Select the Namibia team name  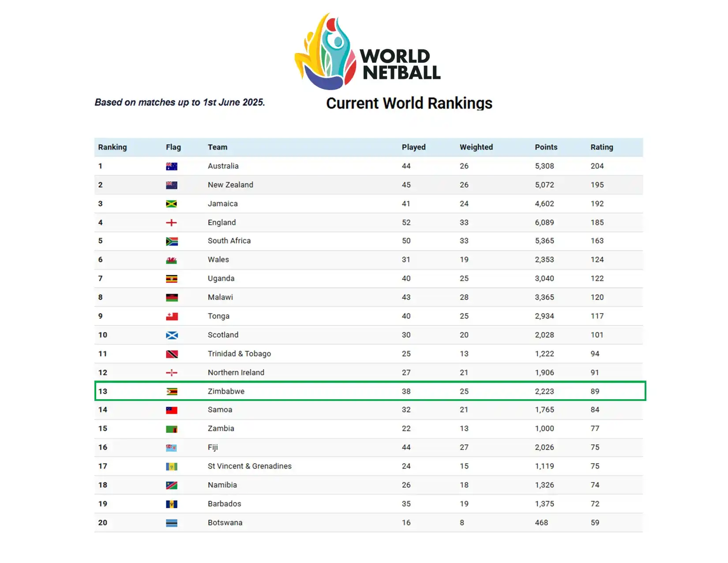[x=222, y=485]
